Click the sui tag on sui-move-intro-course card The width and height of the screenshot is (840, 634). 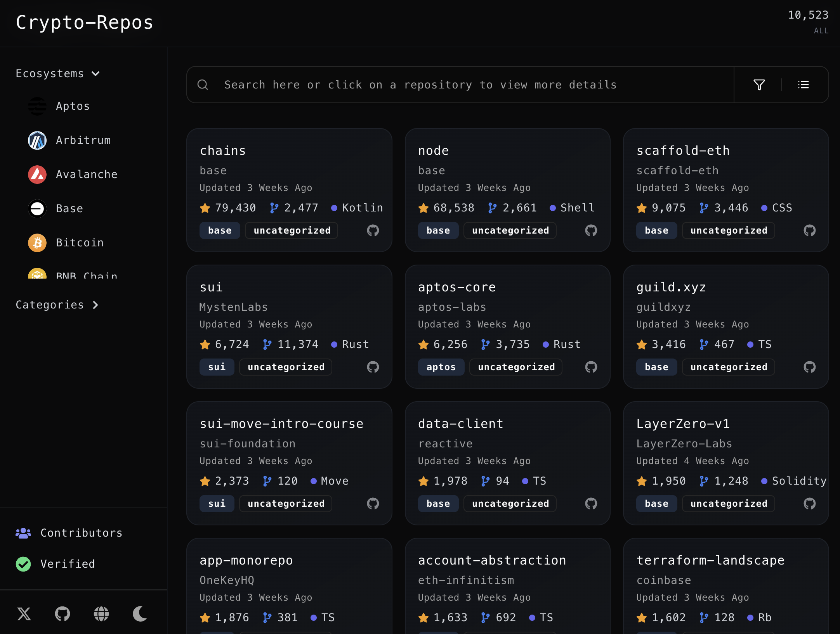pyautogui.click(x=217, y=504)
